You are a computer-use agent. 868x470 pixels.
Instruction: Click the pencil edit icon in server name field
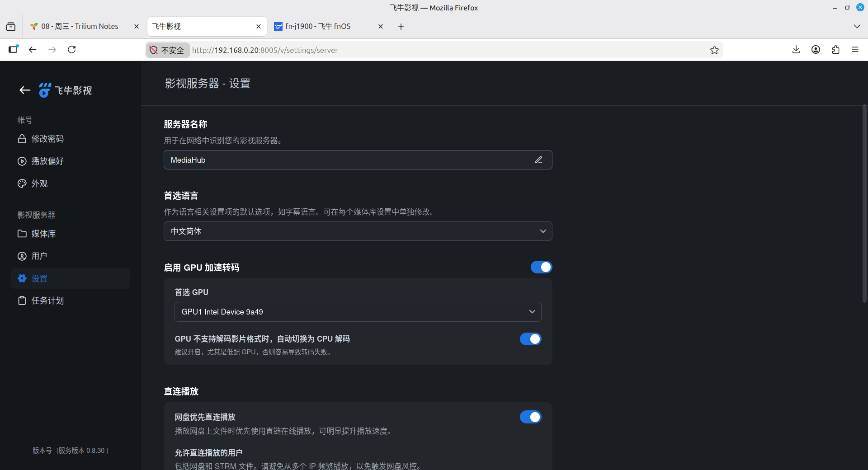click(538, 160)
